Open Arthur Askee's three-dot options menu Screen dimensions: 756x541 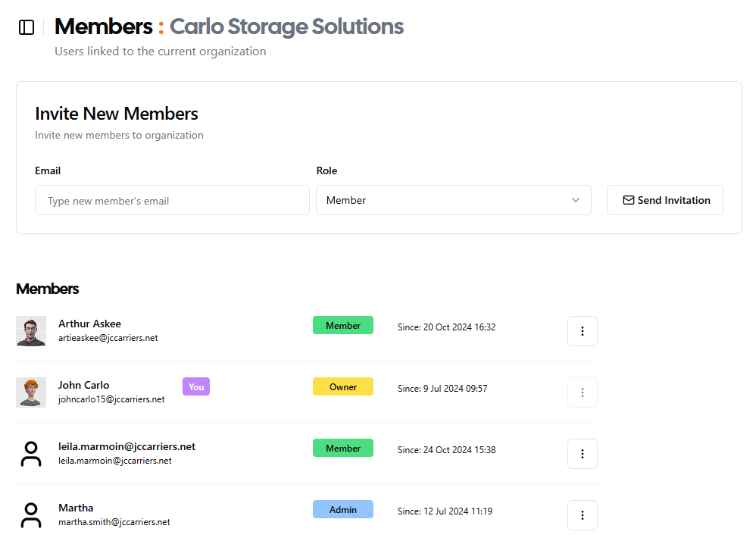(583, 331)
